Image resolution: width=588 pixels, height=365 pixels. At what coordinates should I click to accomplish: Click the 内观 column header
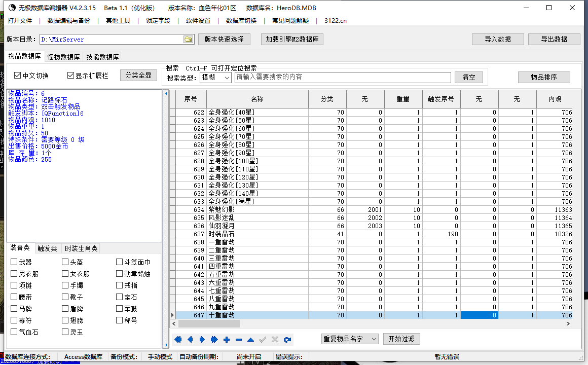[555, 99]
